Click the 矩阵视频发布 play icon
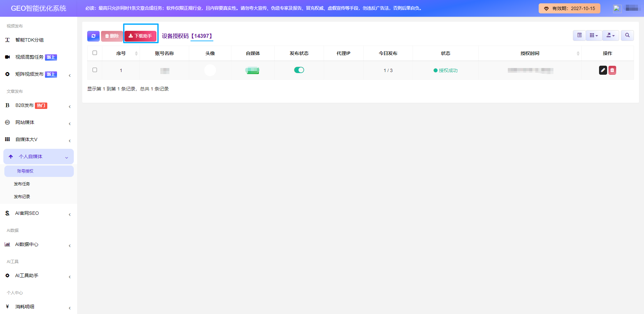This screenshot has height=314, width=644. tap(7, 74)
